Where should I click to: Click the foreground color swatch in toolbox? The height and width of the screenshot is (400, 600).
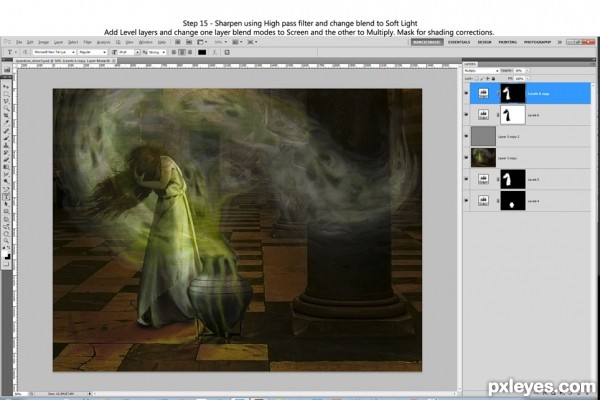[x=6, y=252]
